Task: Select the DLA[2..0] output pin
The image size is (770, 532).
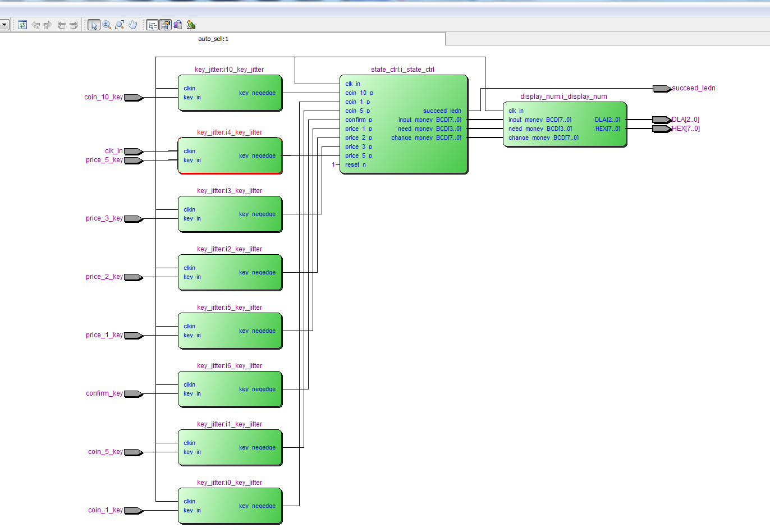Action: pos(662,120)
